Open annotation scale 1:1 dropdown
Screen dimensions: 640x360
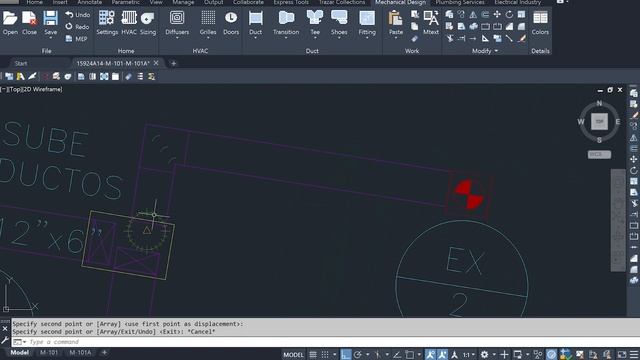click(x=468, y=355)
